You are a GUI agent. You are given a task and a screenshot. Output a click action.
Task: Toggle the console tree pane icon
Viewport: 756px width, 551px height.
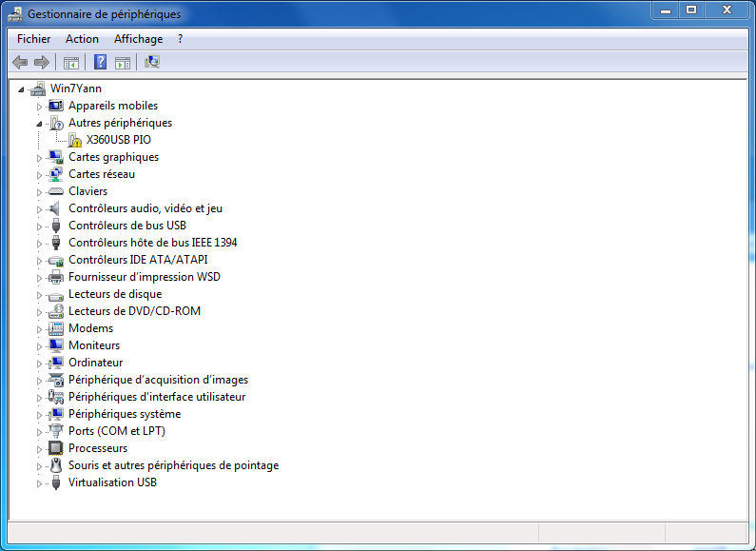point(71,62)
